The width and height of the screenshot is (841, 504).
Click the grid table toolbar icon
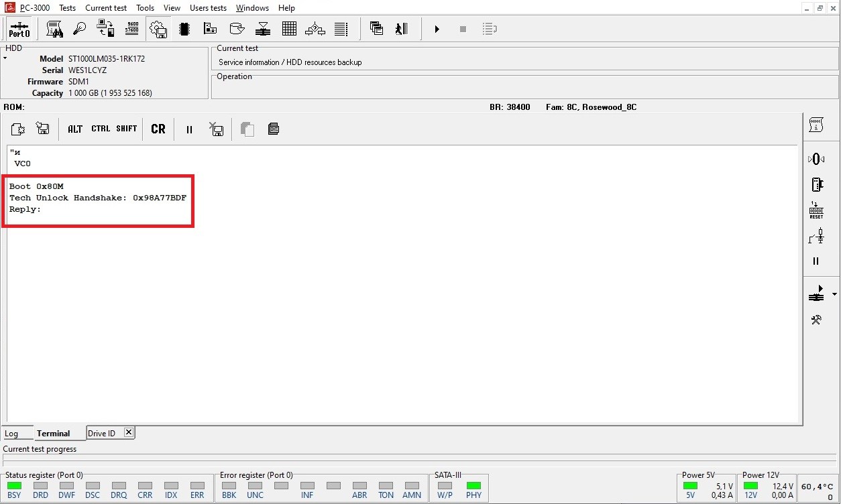click(x=289, y=29)
